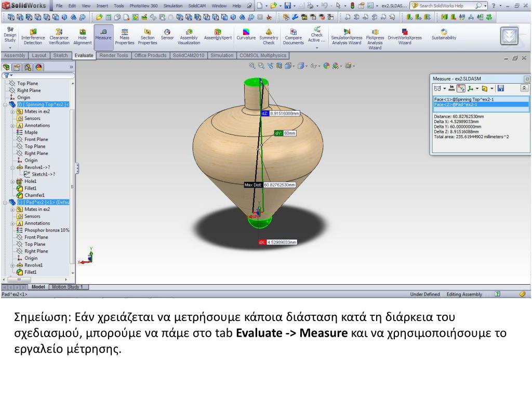Expand Hole1 in the feature tree
532x399 pixels.
pos(12,181)
